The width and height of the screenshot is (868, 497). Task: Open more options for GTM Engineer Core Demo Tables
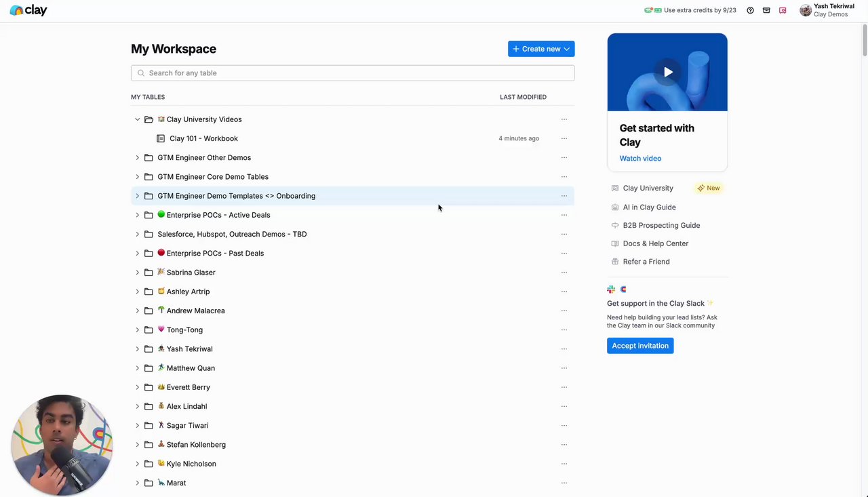[x=564, y=177]
